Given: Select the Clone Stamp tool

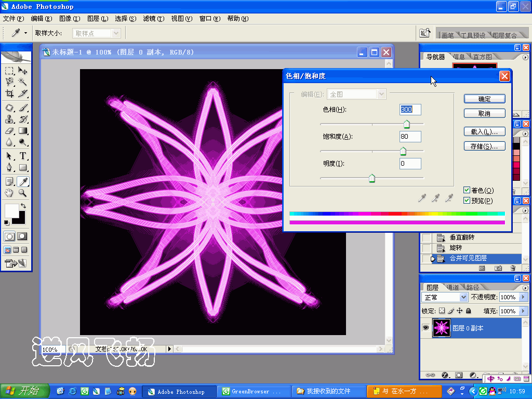Looking at the screenshot, I should (x=9, y=119).
